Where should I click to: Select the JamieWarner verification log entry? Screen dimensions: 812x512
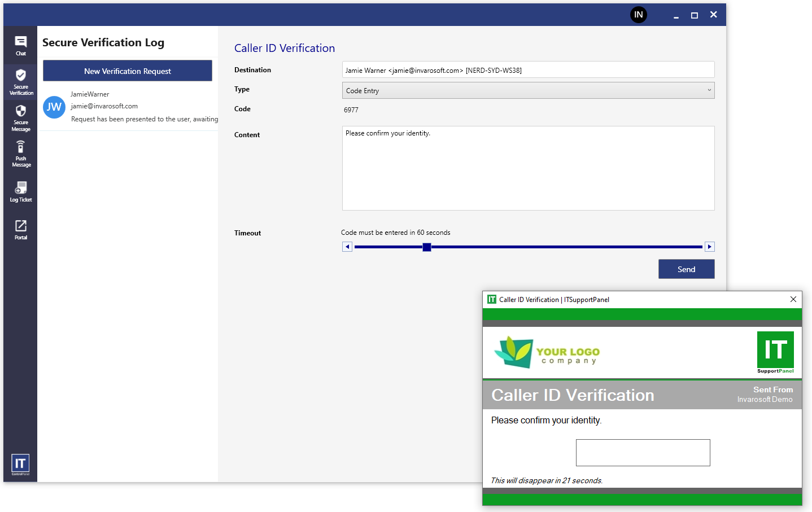tap(141, 107)
